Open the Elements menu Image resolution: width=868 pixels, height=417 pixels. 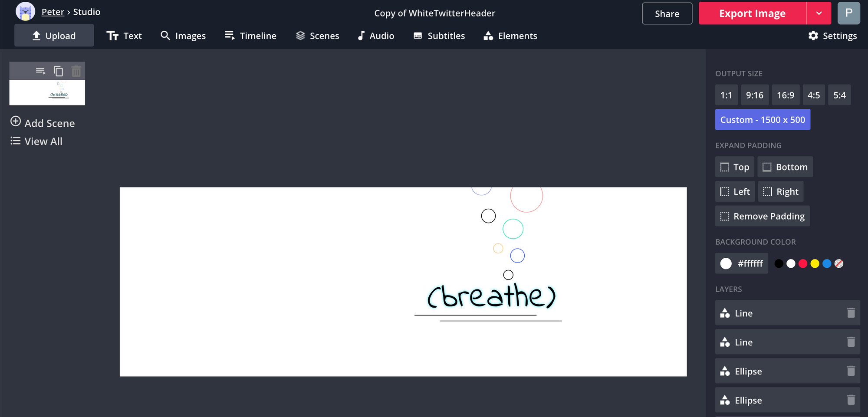click(x=510, y=36)
